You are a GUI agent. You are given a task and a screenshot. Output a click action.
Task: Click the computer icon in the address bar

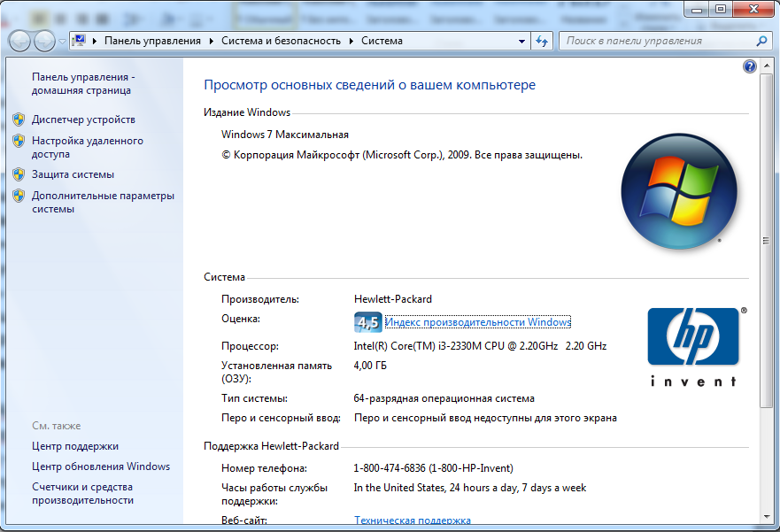coord(79,41)
